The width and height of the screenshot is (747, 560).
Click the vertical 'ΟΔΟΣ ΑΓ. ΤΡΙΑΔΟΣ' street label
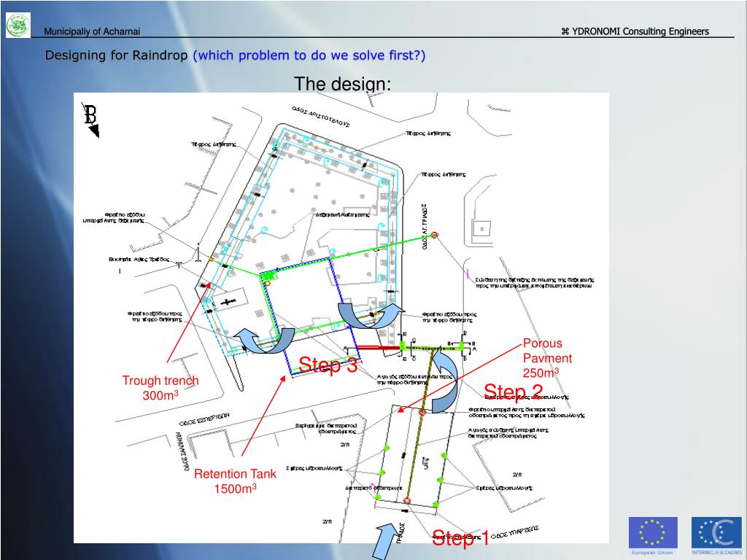tap(424, 227)
